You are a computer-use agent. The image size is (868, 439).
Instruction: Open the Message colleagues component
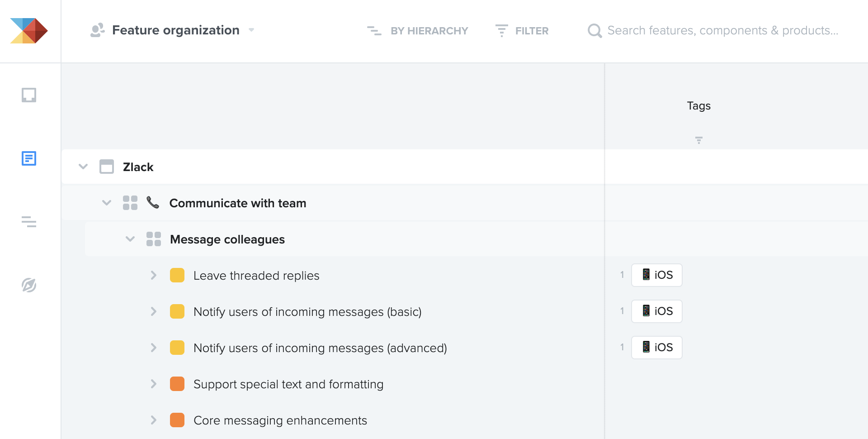point(227,239)
